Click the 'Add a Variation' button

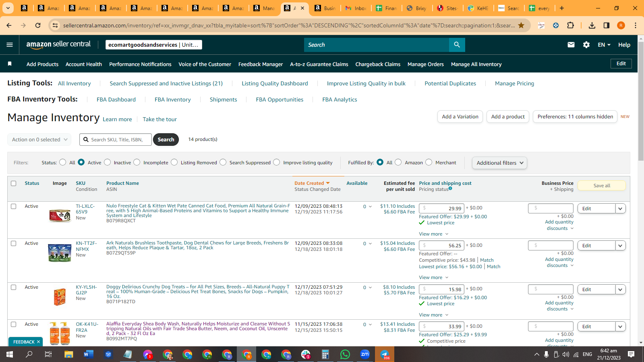pyautogui.click(x=460, y=117)
